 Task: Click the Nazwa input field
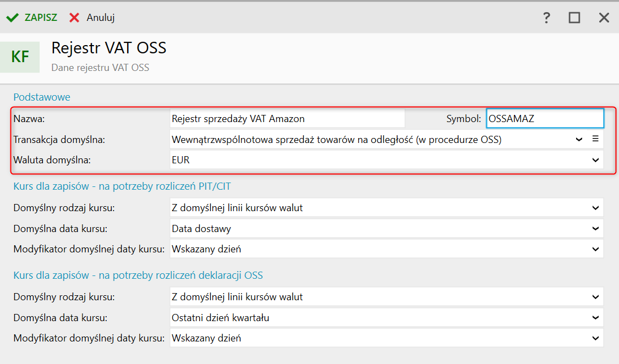click(x=287, y=118)
